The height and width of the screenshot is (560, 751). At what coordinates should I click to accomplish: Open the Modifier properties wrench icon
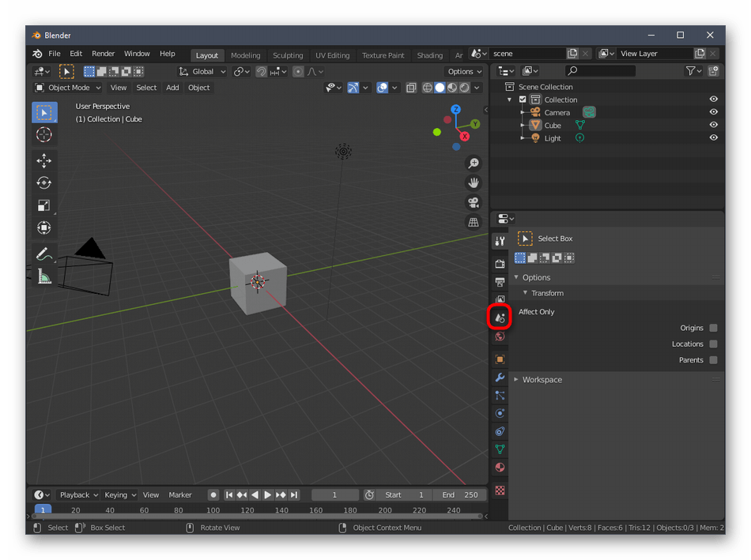coord(500,378)
